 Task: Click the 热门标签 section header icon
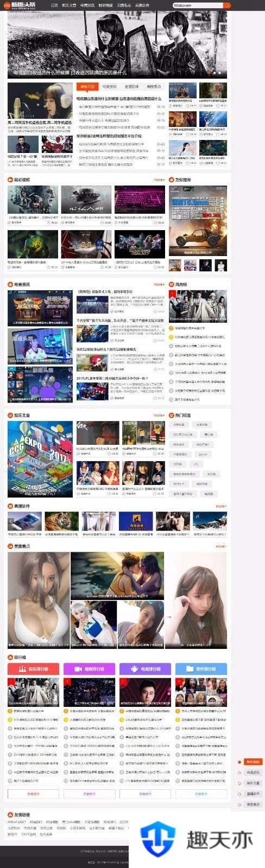171,416
